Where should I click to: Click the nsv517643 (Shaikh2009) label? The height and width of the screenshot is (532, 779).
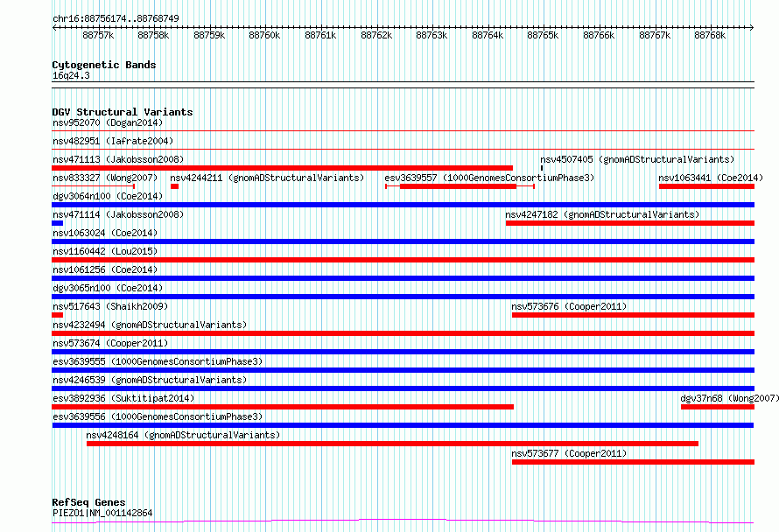pyautogui.click(x=110, y=306)
